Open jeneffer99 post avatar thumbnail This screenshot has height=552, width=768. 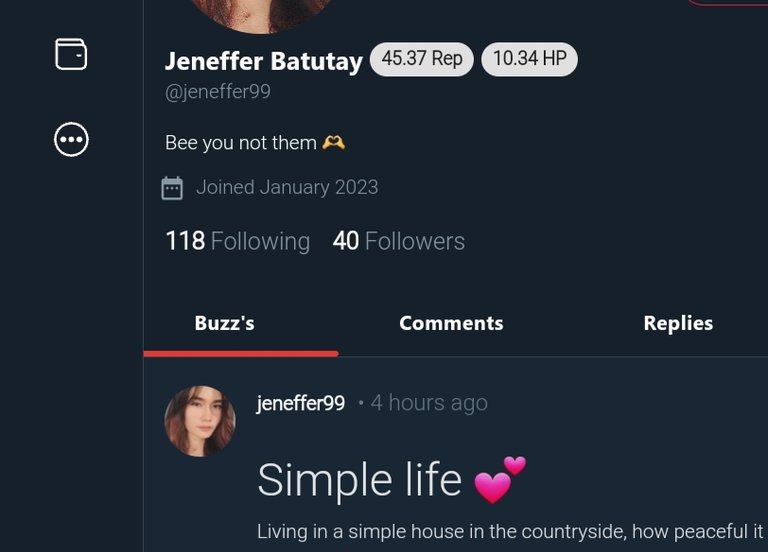200,421
